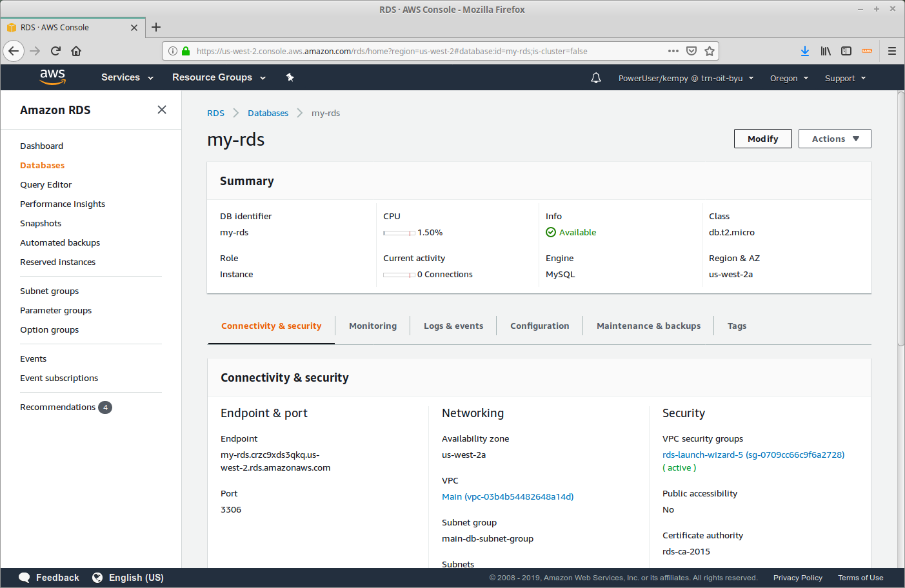Expand the Resource Groups dropdown
905x588 pixels.
pos(219,77)
